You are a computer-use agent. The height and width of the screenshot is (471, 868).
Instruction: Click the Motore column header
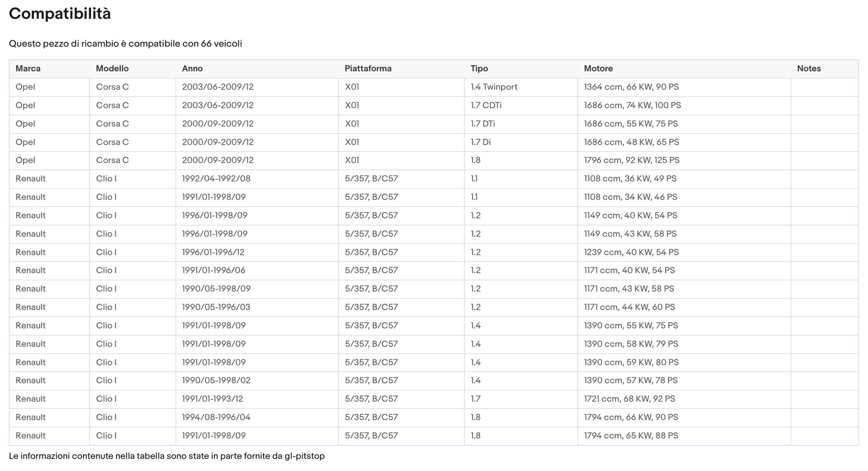click(x=684, y=69)
